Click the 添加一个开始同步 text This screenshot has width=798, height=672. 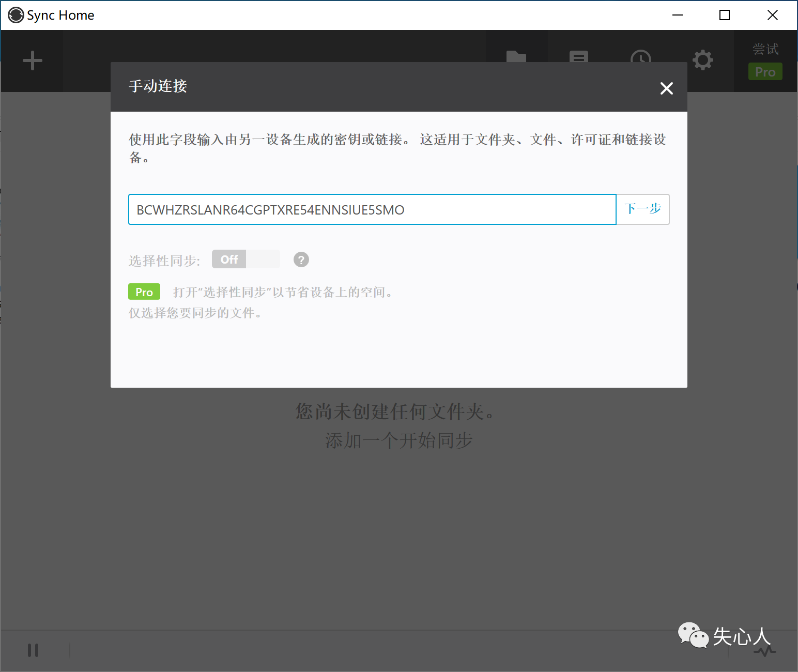398,441
